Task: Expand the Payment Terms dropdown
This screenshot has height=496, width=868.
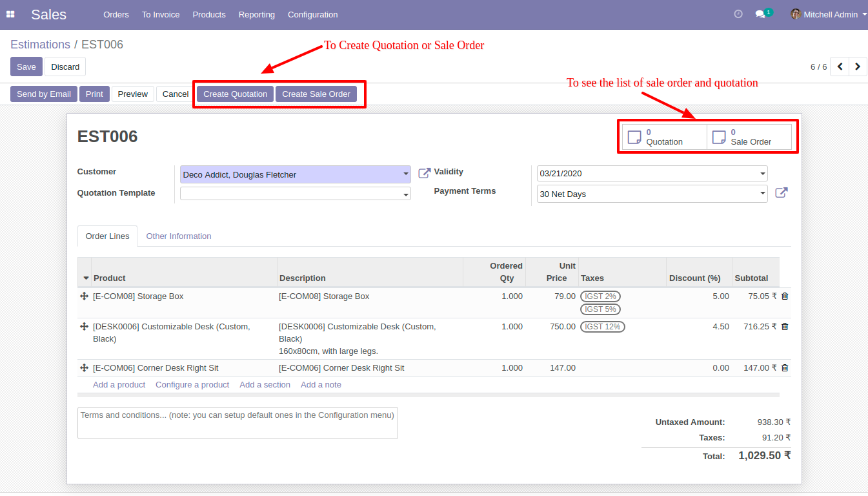Action: pyautogui.click(x=763, y=194)
